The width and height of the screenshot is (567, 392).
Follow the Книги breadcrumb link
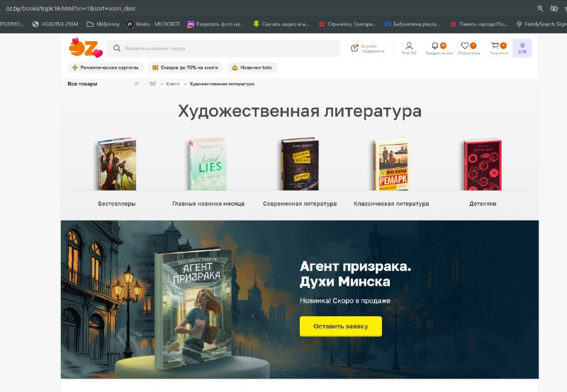tap(172, 84)
